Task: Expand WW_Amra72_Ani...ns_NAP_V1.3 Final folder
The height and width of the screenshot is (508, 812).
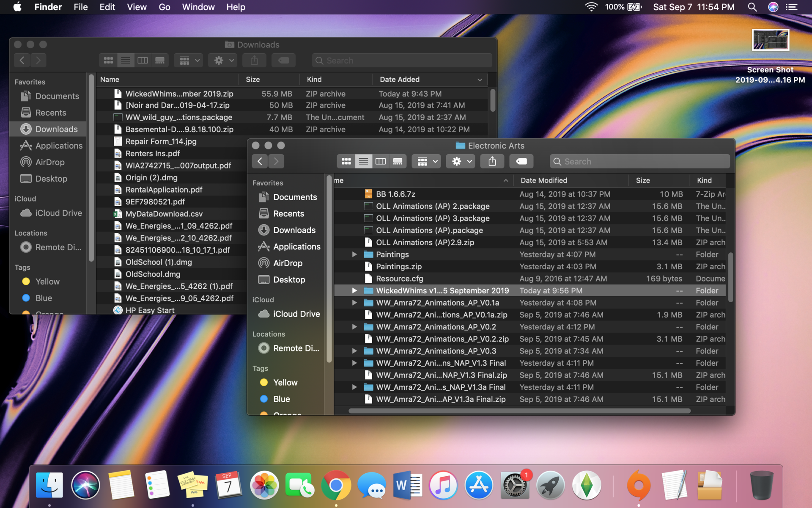Action: tap(354, 363)
